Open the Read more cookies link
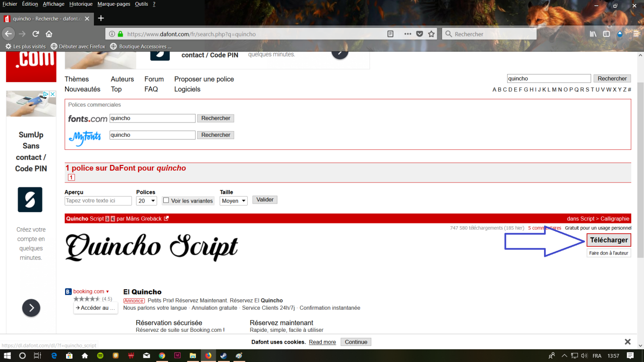Screen dimensions: 644x362 [x=322, y=342]
